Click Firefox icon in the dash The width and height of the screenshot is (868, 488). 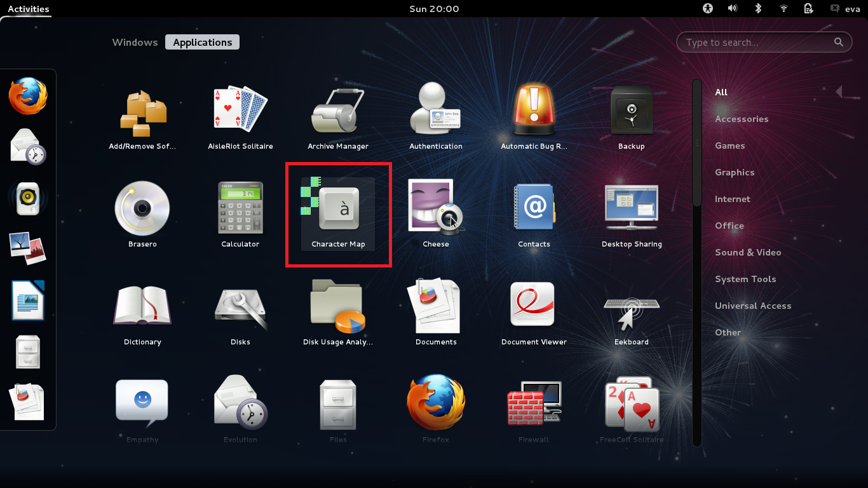coord(28,96)
